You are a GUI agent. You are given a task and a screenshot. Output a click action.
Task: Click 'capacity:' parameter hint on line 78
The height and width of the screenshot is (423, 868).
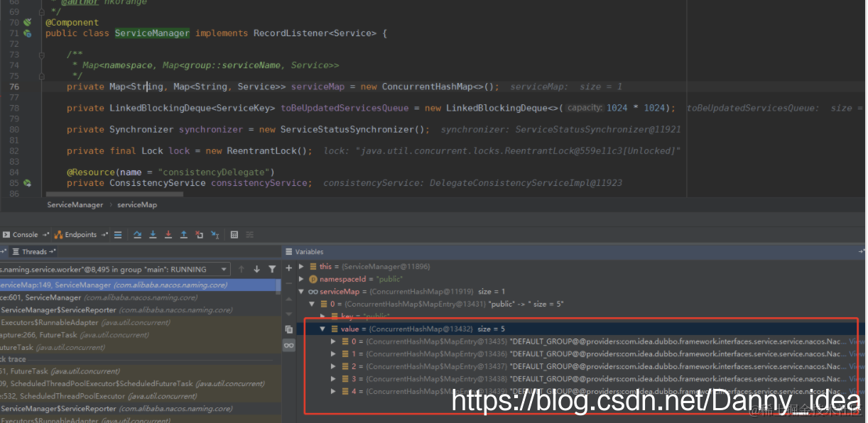coord(586,108)
